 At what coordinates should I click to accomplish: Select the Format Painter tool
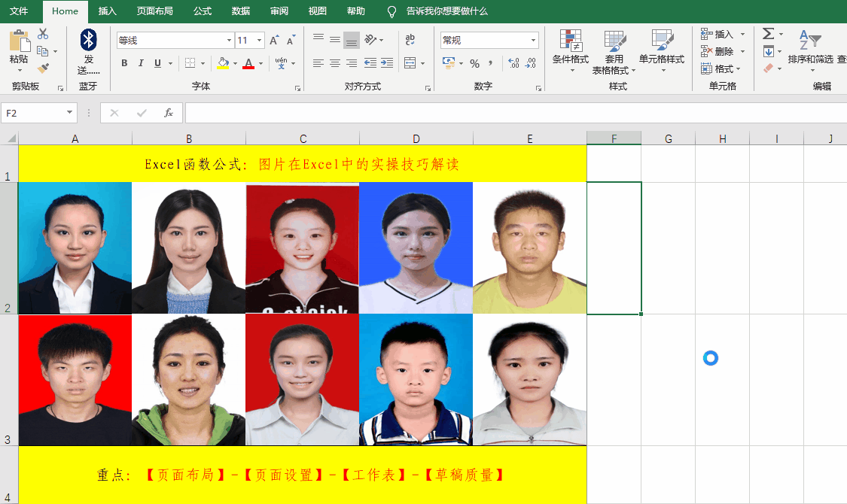click(x=44, y=66)
